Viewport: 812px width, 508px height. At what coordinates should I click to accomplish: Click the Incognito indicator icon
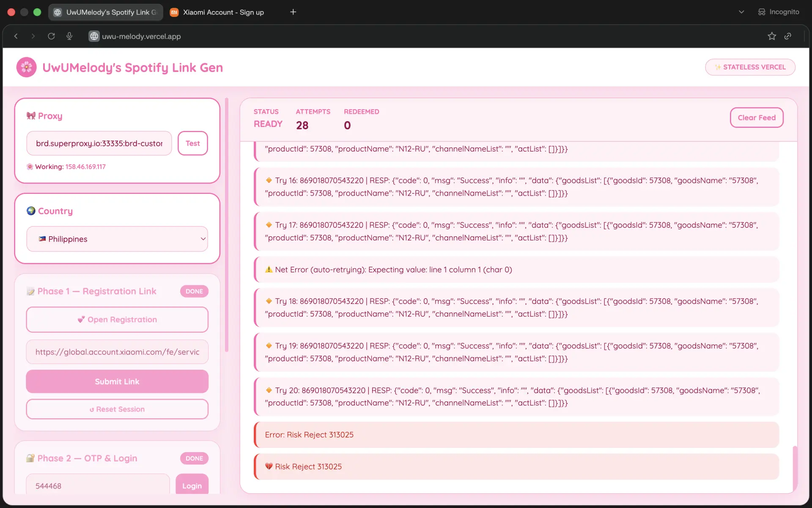click(762, 12)
